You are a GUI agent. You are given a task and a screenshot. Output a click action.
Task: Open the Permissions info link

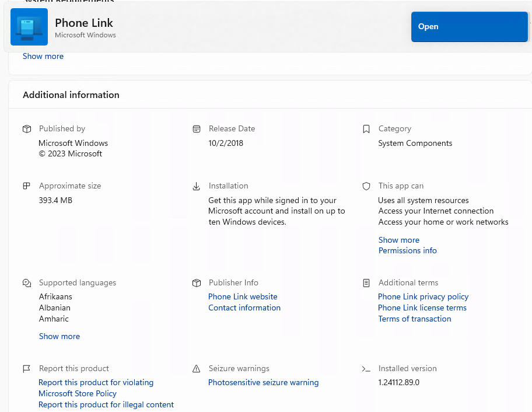click(x=408, y=250)
